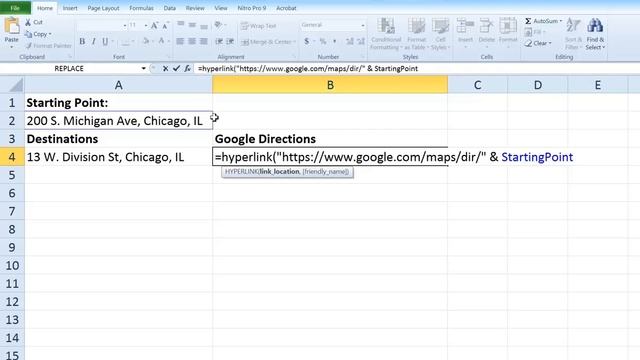Open the Acrobat tab
The height and width of the screenshot is (360, 640).
286,8
